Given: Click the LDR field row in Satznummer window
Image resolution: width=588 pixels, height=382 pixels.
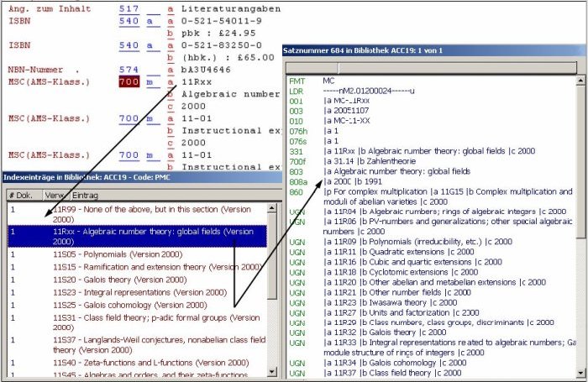Looking at the screenshot, I should click(x=431, y=91).
